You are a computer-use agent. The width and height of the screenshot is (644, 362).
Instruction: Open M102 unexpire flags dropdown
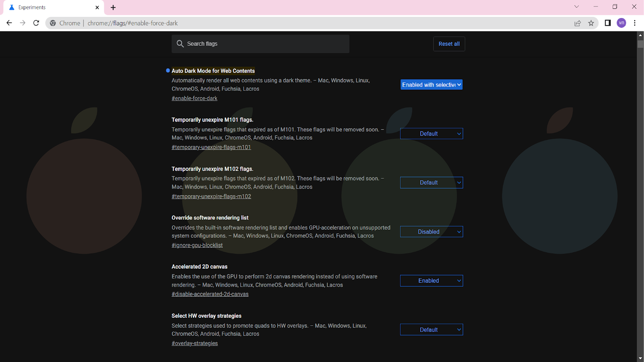431,183
